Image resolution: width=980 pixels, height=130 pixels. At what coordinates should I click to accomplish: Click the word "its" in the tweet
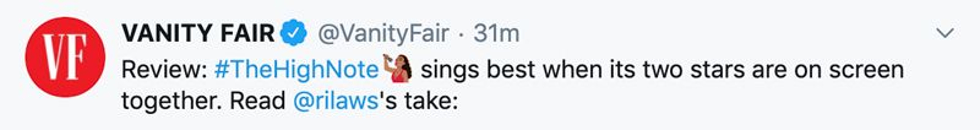click(622, 69)
